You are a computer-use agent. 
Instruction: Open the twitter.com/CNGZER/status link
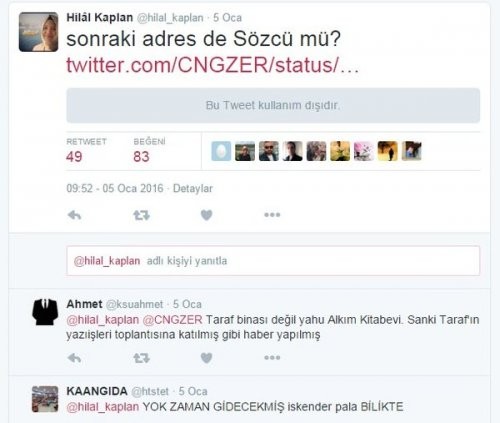[x=213, y=65]
